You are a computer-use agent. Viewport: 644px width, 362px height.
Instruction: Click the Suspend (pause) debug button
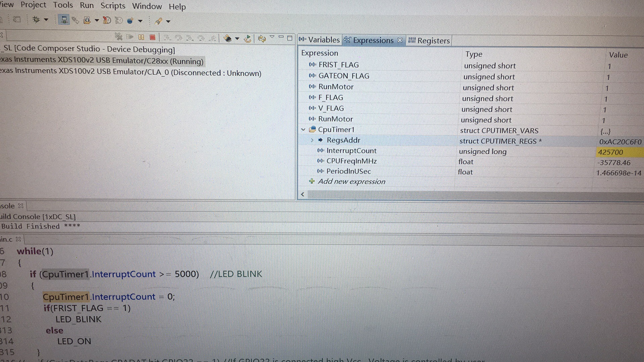[x=141, y=37]
